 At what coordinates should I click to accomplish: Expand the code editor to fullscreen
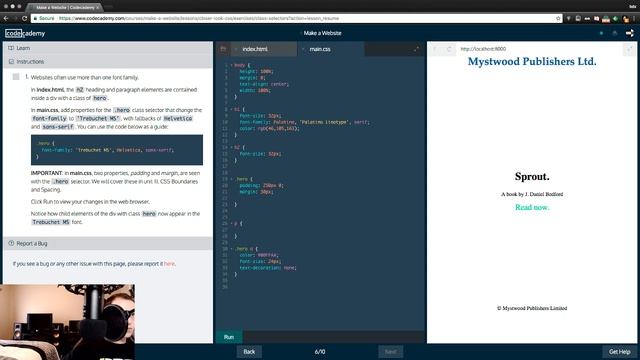[416, 49]
